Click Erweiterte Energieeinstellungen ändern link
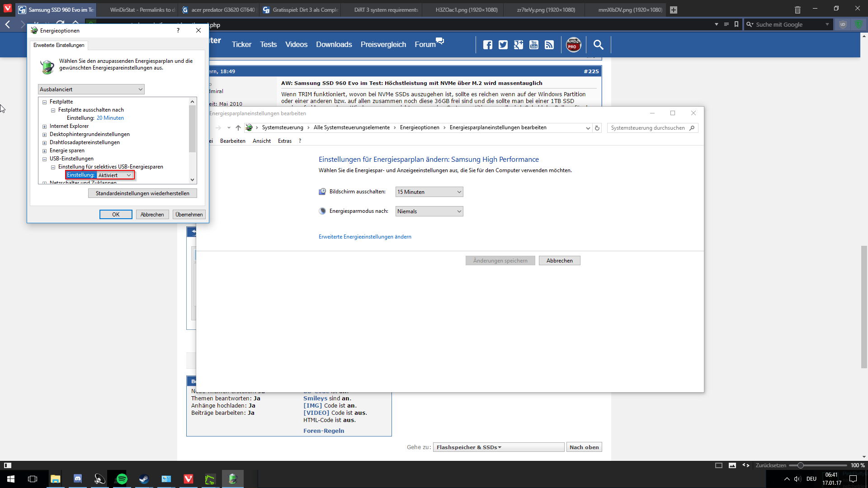Image resolution: width=868 pixels, height=488 pixels. [365, 237]
